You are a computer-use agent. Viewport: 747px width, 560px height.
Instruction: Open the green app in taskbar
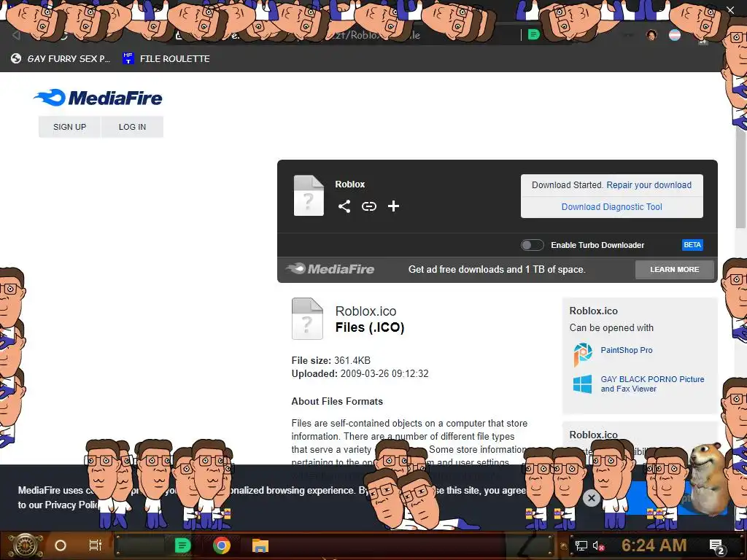[x=182, y=545]
